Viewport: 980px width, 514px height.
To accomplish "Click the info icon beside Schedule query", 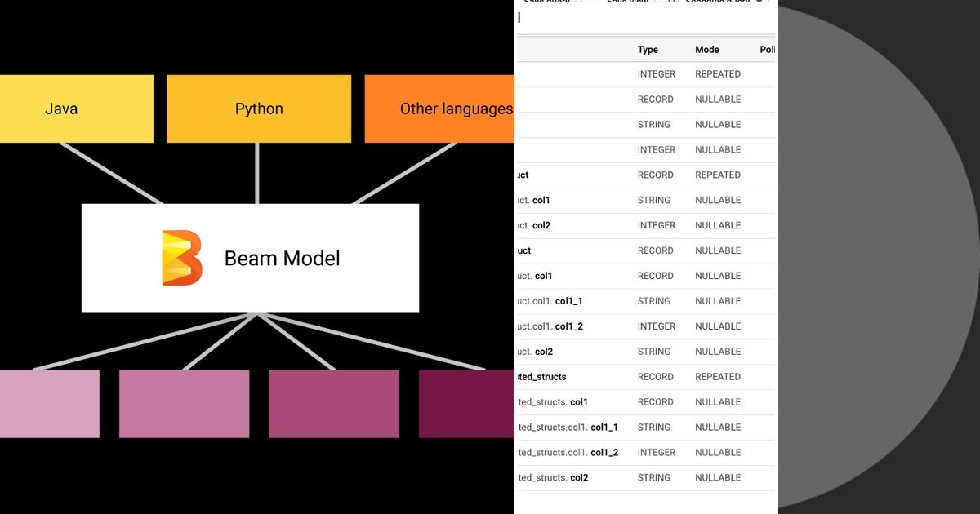I will pyautogui.click(x=759, y=2).
